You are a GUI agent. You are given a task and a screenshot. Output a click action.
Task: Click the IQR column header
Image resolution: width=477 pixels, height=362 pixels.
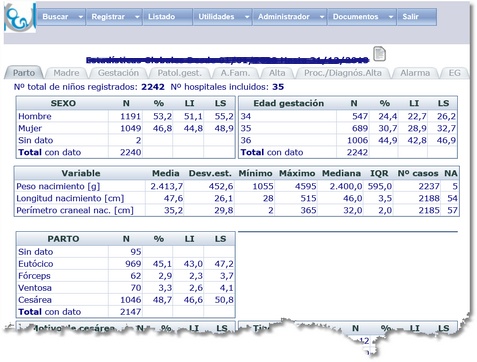coord(379,173)
